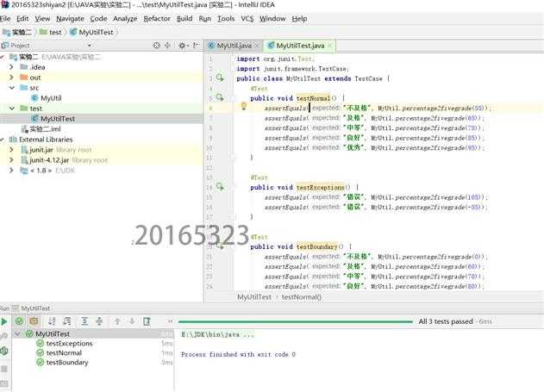Open the VCS menu
The width and height of the screenshot is (544, 392).
(x=247, y=18)
